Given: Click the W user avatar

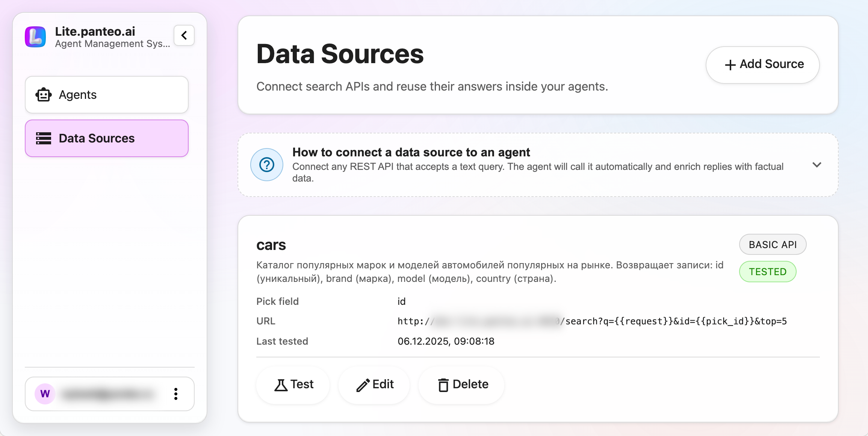Looking at the screenshot, I should click(x=45, y=394).
